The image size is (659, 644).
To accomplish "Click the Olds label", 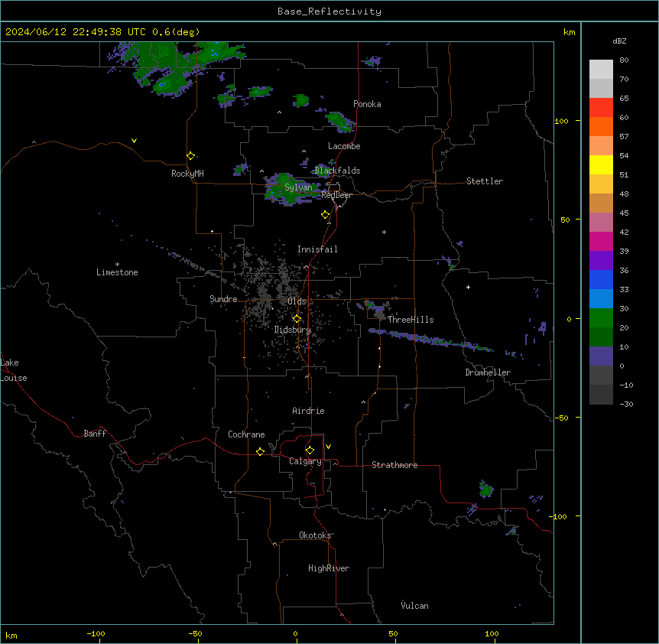I will click(297, 301).
